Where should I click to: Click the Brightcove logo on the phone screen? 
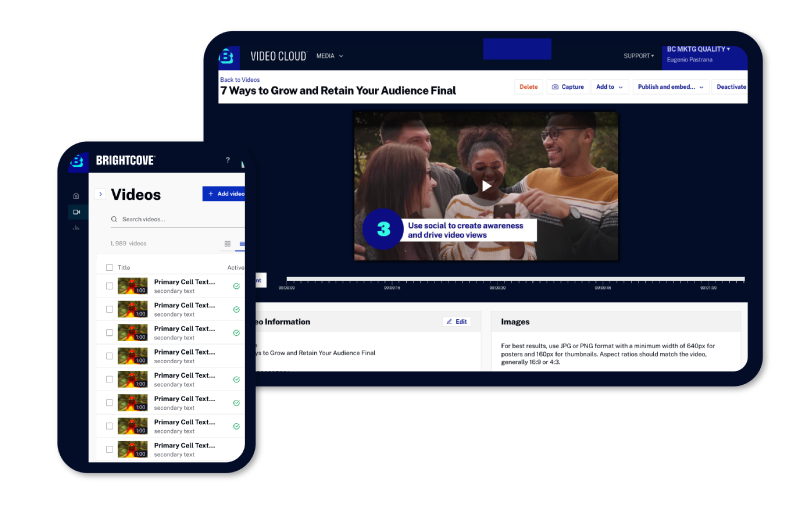77,161
